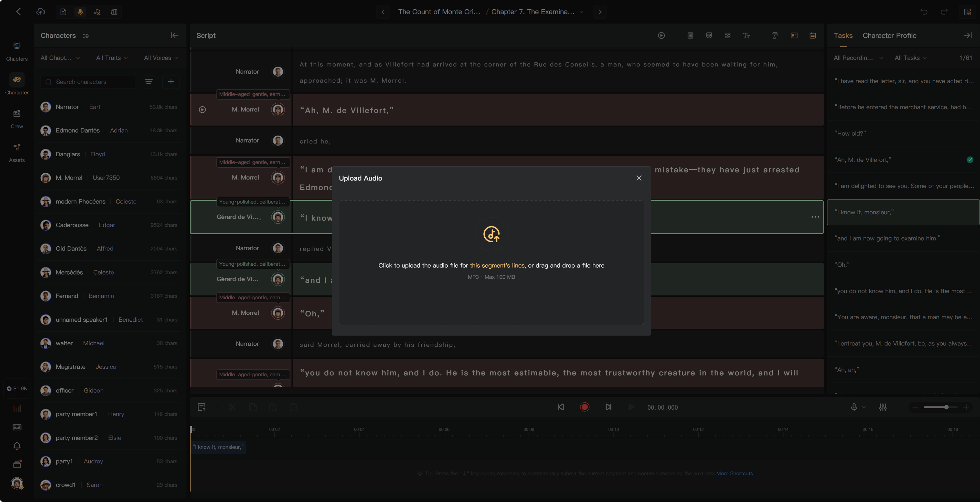The height and width of the screenshot is (502, 980).
Task: Expand the All Voices filter dropdown
Action: (x=161, y=58)
